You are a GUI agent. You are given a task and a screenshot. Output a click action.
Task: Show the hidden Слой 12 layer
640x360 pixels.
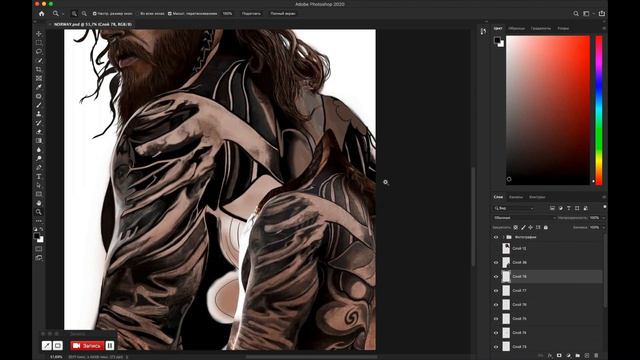pyautogui.click(x=496, y=248)
